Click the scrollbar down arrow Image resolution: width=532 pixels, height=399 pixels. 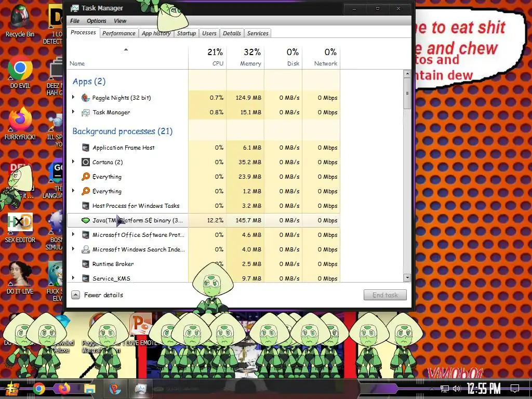click(x=407, y=278)
